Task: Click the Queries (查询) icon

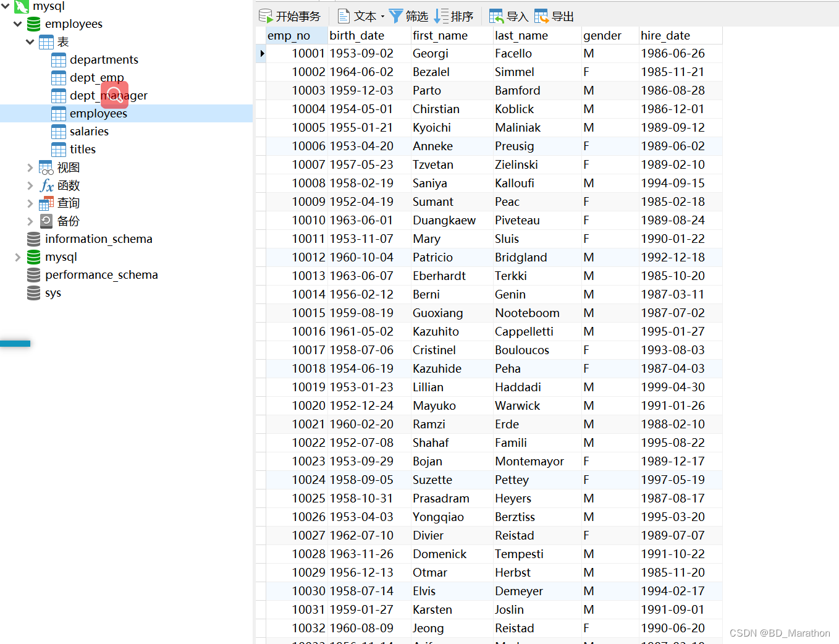Action: (x=46, y=203)
